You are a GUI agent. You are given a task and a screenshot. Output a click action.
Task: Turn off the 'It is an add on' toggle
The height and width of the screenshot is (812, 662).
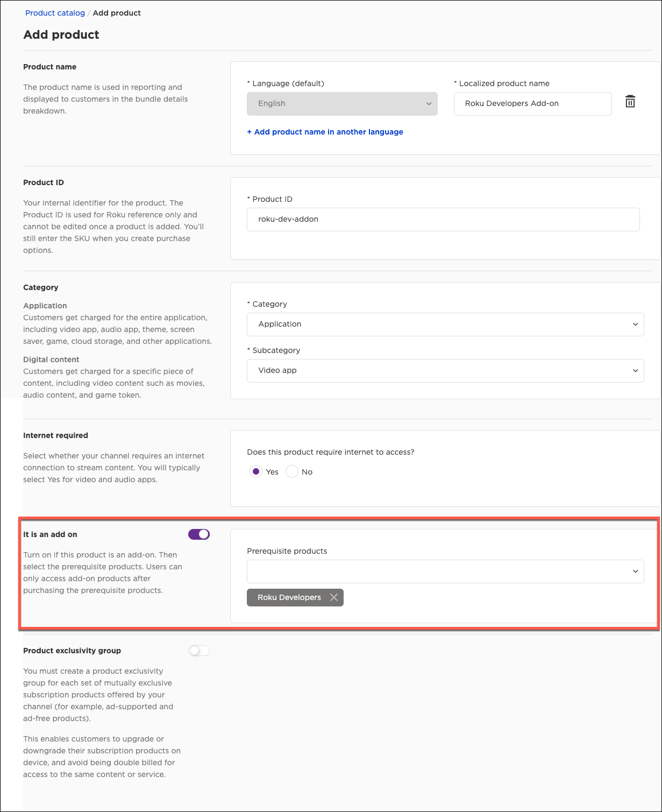(199, 534)
